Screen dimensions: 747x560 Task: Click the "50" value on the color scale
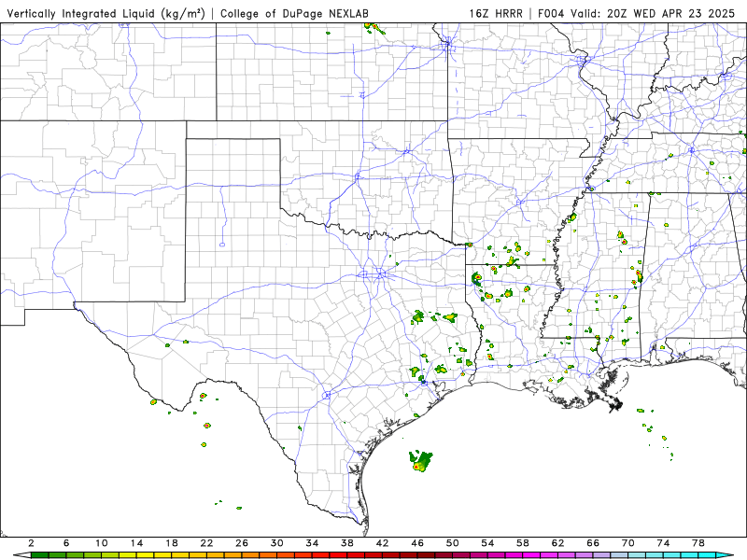[453, 543]
